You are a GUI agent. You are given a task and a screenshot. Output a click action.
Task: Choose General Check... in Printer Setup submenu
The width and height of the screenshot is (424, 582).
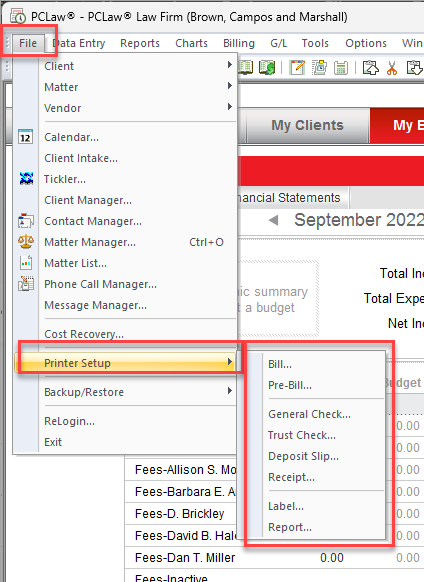[309, 414]
